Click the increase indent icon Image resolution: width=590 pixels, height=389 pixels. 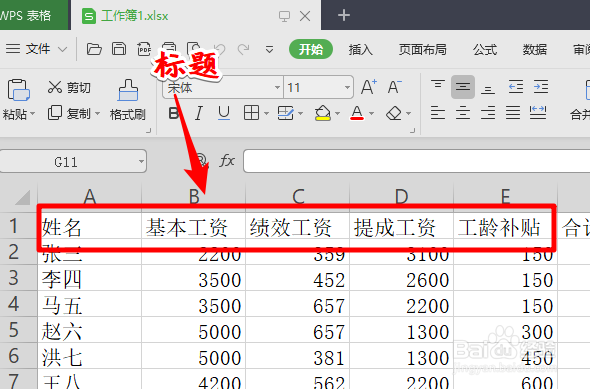pos(541,87)
